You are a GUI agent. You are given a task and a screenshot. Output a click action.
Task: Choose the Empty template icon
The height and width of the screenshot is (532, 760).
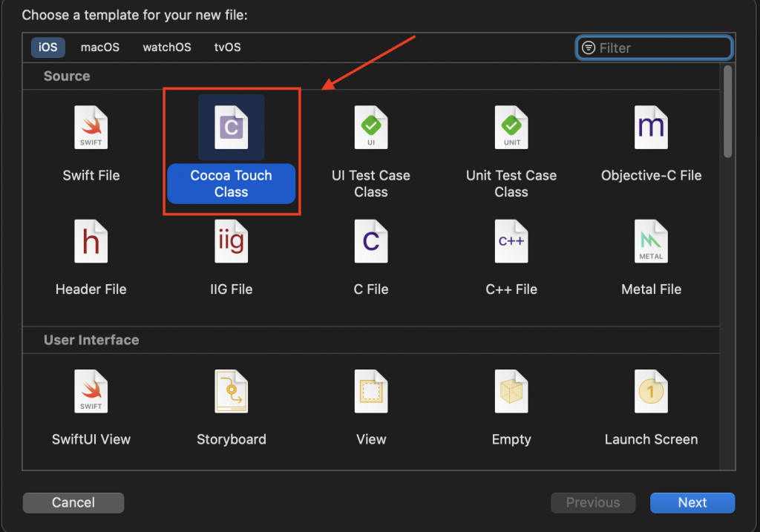point(511,392)
